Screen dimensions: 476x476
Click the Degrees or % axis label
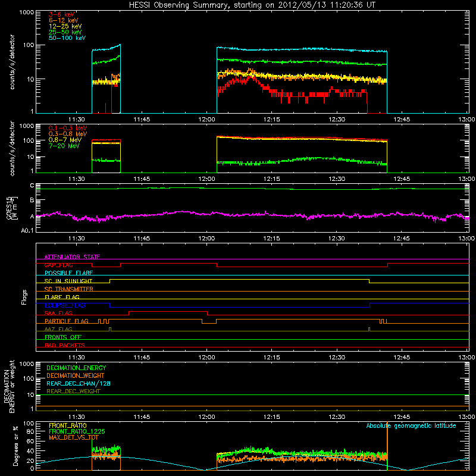tap(15, 446)
